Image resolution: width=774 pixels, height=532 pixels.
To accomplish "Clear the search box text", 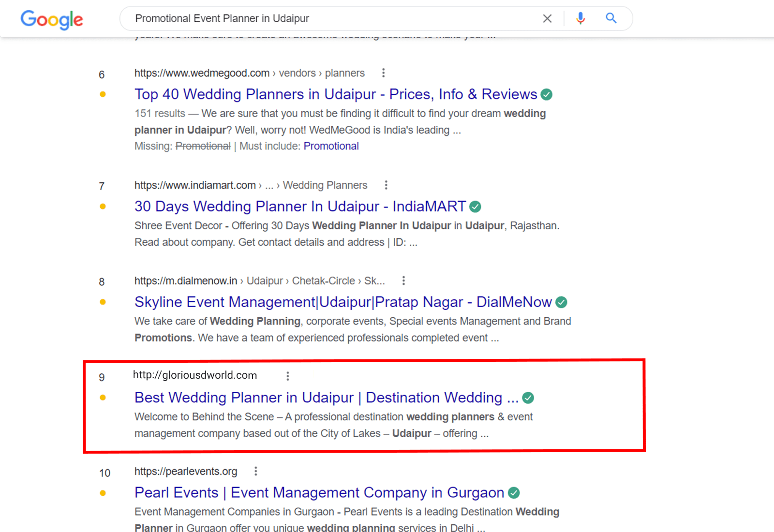I will pyautogui.click(x=547, y=18).
